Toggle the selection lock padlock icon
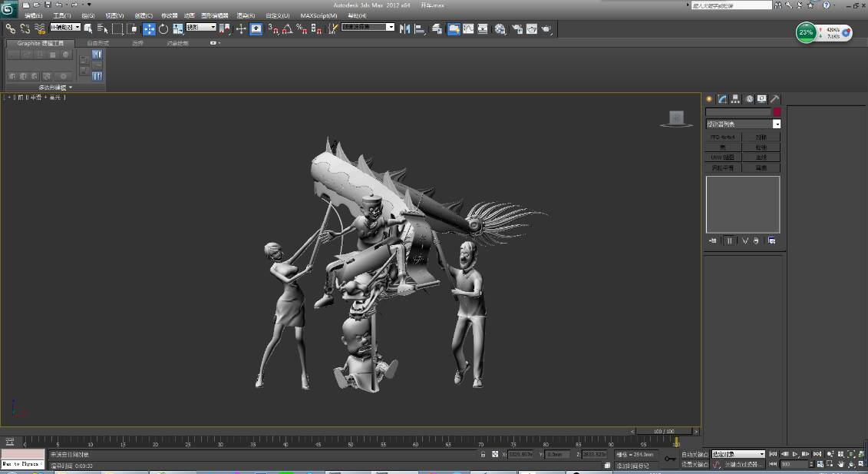The height and width of the screenshot is (474, 868). [483, 455]
